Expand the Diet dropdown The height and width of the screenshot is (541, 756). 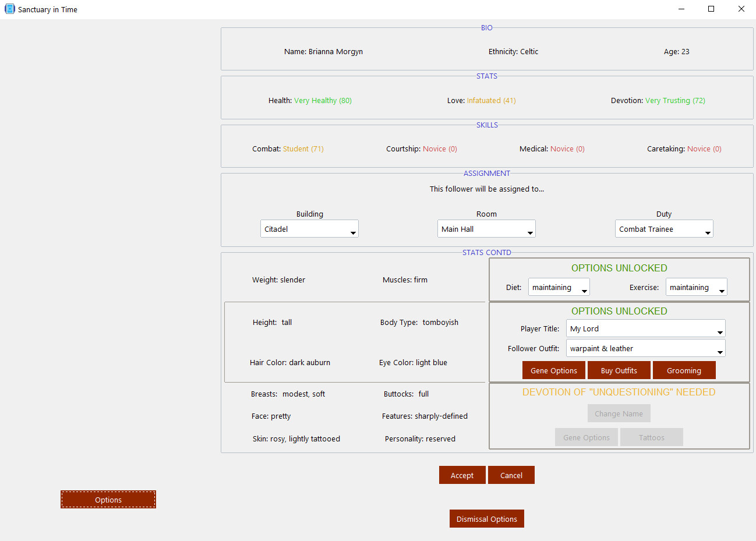[x=559, y=287]
